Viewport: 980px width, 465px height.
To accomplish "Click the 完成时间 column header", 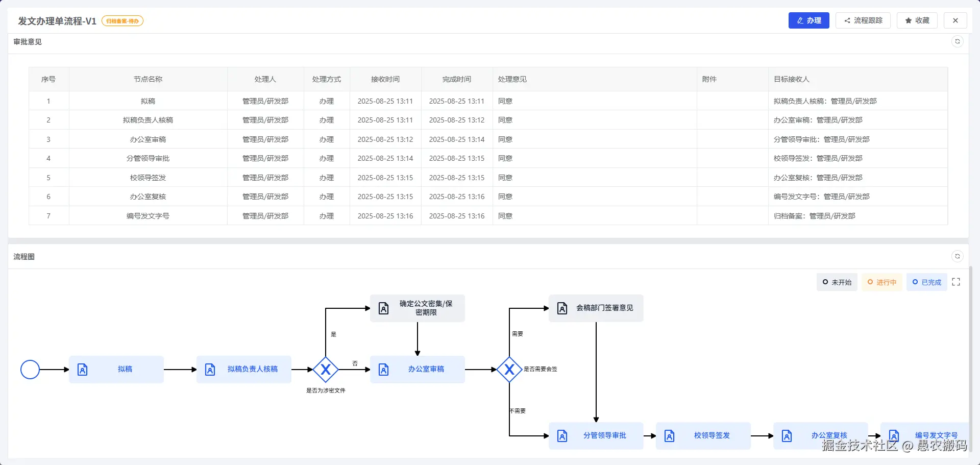I will [x=457, y=79].
